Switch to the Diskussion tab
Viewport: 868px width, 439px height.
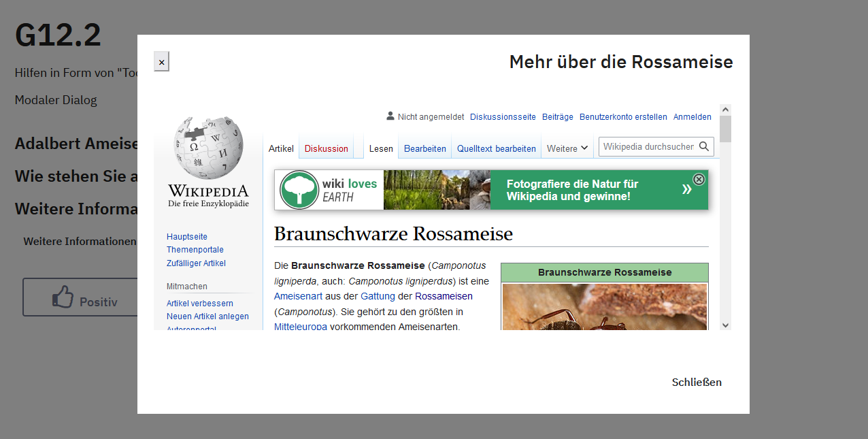326,148
